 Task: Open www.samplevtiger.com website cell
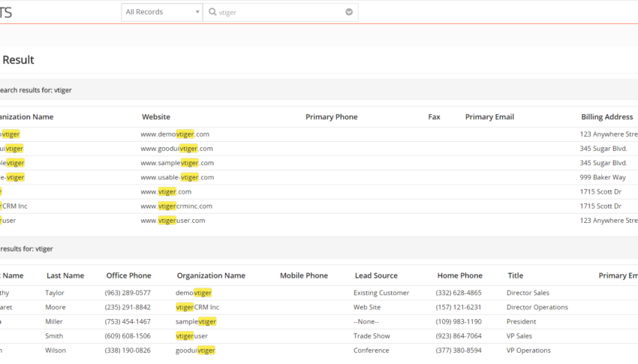tap(177, 163)
